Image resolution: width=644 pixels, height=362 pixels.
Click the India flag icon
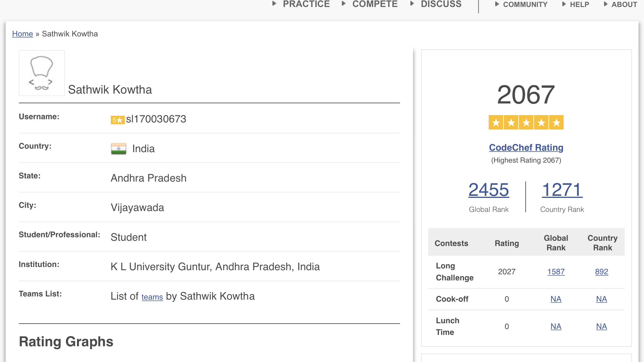point(118,149)
